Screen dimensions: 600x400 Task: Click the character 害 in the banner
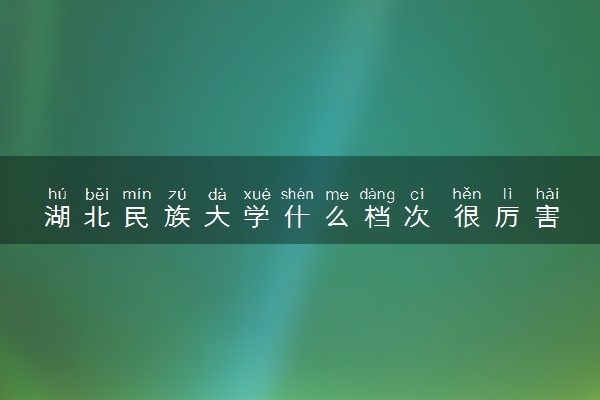[548, 217]
